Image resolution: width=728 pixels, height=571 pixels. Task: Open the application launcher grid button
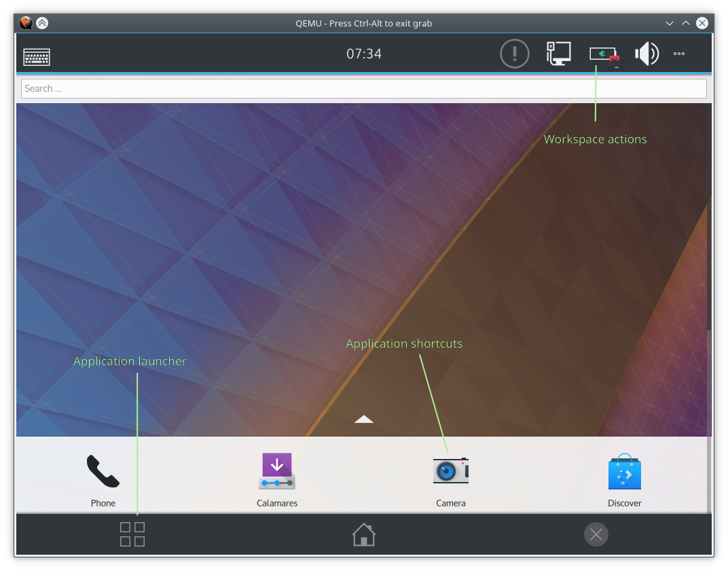point(132,534)
